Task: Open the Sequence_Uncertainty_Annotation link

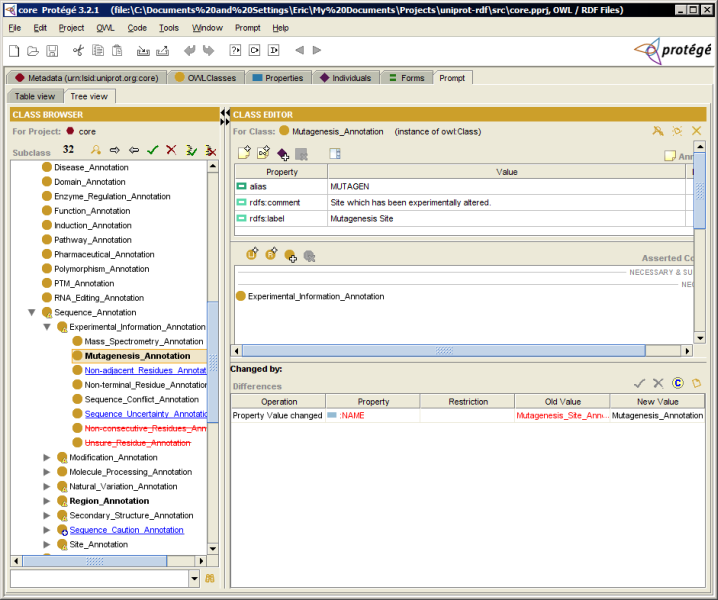Action: point(146,414)
